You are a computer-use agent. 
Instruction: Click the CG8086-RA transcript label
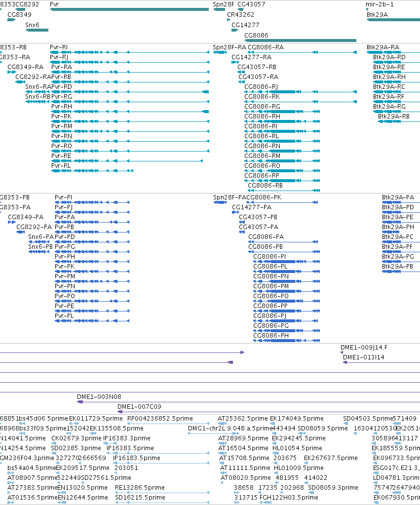tap(266, 47)
